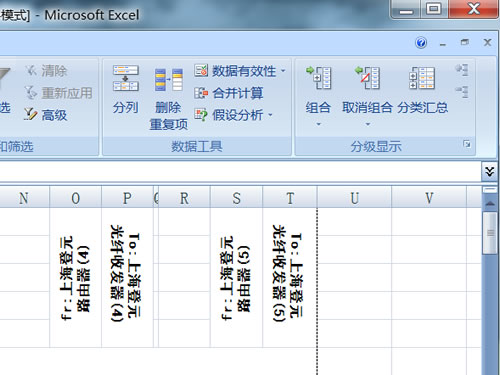Click cell with "fr:上海登元 配电器(5)"
The width and height of the screenshot is (500, 375).
point(237,278)
